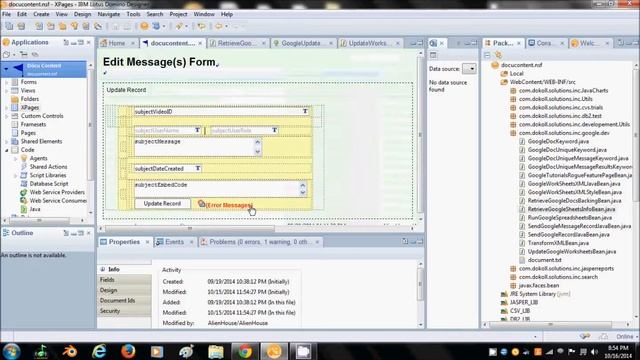This screenshot has height=360, width=640.
Task: Collapse the Code node
Action: click(x=7, y=150)
